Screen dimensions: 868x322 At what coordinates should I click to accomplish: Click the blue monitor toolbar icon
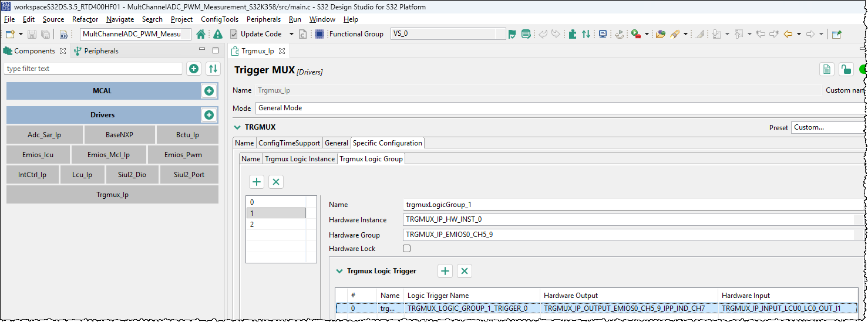click(x=603, y=34)
